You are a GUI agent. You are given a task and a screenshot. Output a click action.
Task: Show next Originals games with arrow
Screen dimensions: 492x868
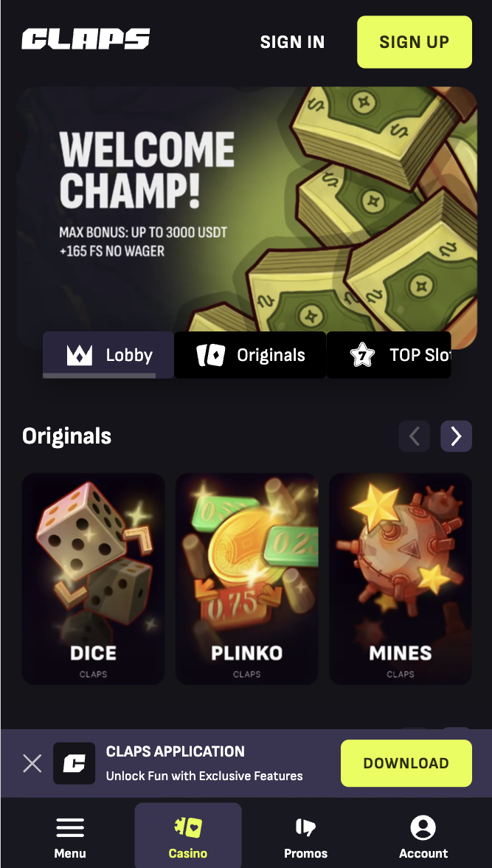click(x=456, y=436)
